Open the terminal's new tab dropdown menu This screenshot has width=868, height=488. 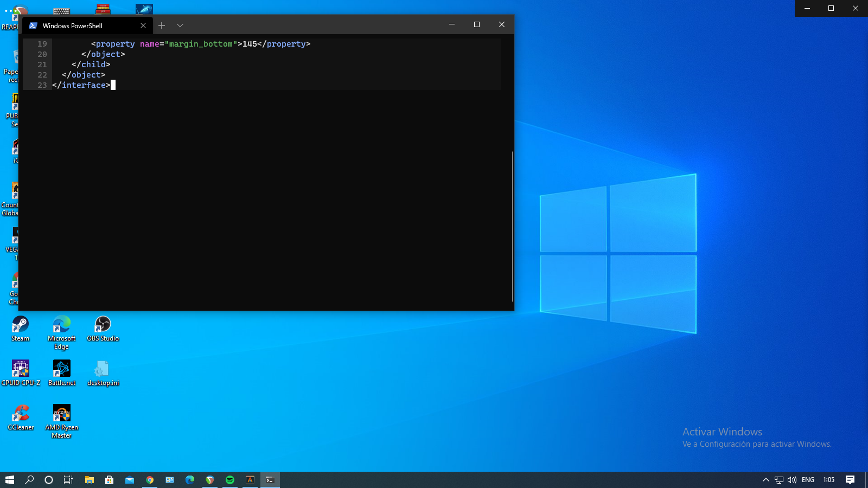coord(180,25)
